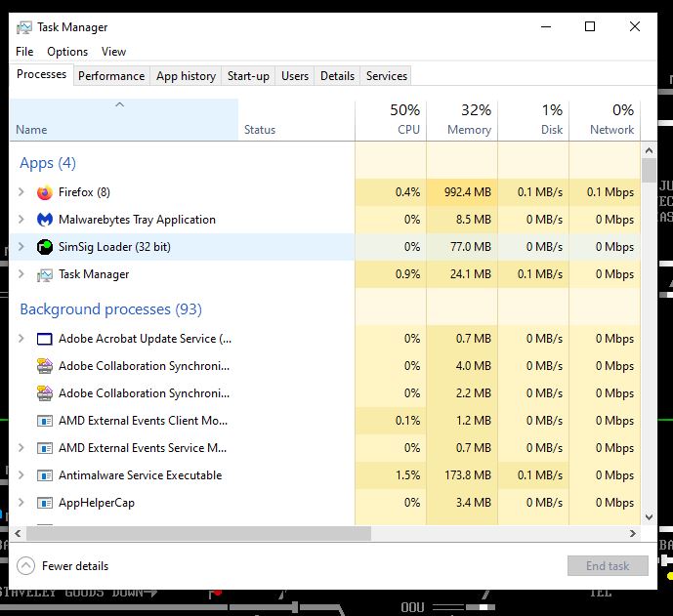Click the Adobe Acrobat Update Service icon

[45, 339]
